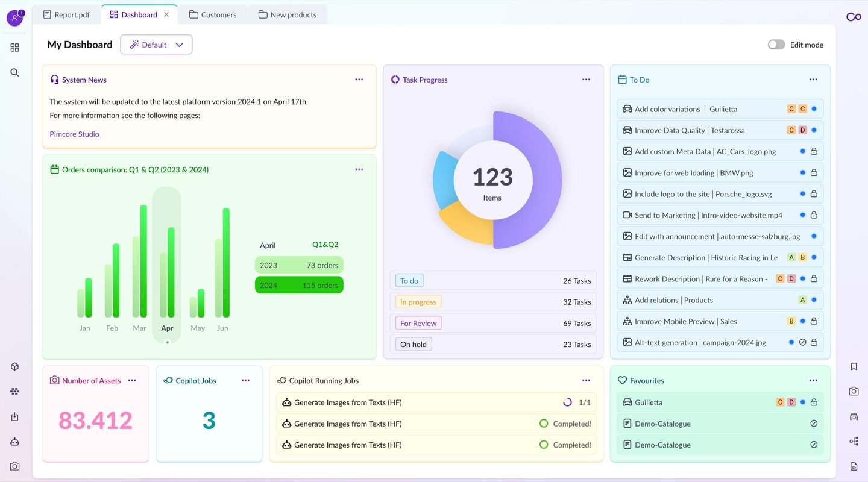
Task: Click the cube data objects icon in left sidebar
Action: point(14,367)
